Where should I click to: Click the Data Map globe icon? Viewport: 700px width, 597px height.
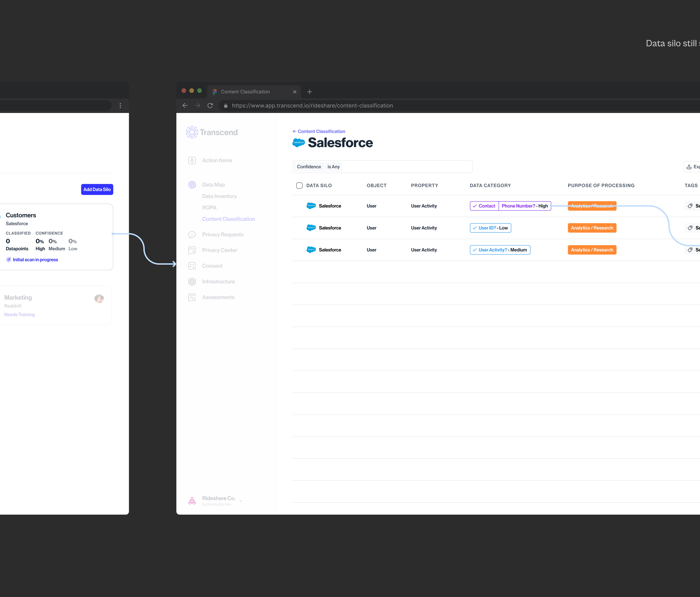(192, 185)
